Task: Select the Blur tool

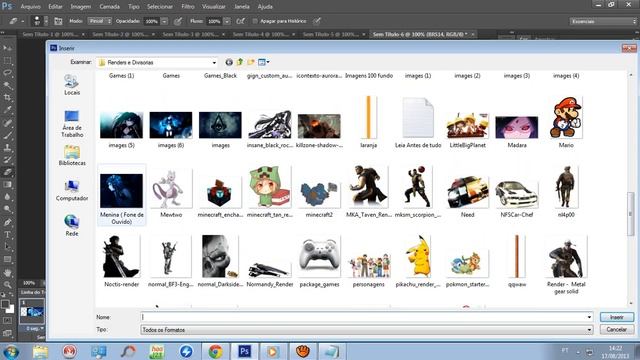Action: pyautogui.click(x=7, y=197)
